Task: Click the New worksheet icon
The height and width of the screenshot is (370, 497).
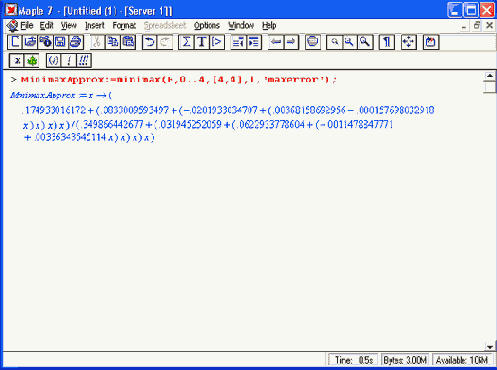Action: point(15,42)
